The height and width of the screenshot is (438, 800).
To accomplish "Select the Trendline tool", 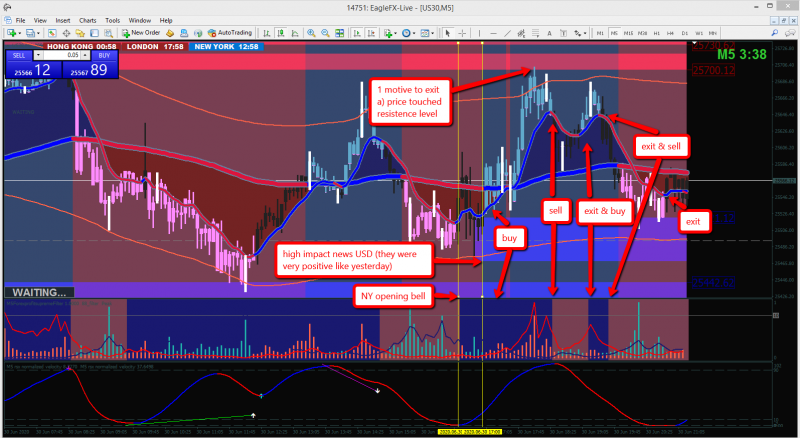I will tap(508, 33).
